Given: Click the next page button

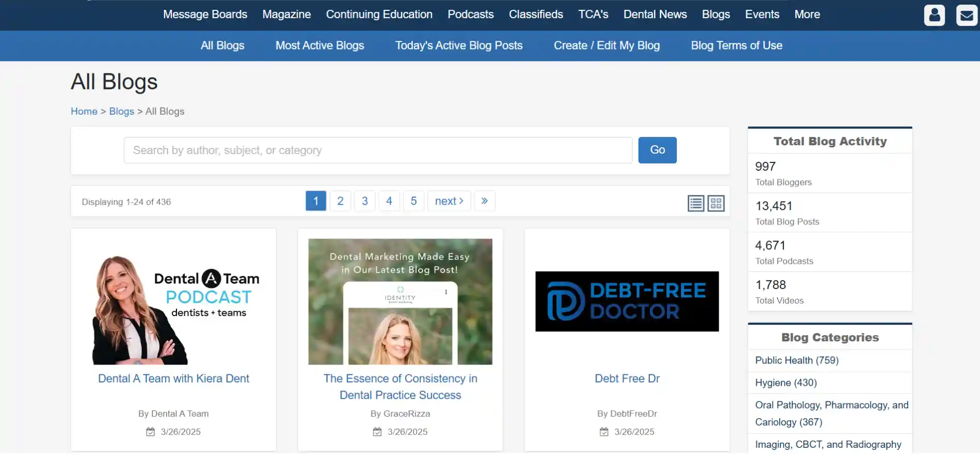Looking at the screenshot, I should (x=449, y=201).
